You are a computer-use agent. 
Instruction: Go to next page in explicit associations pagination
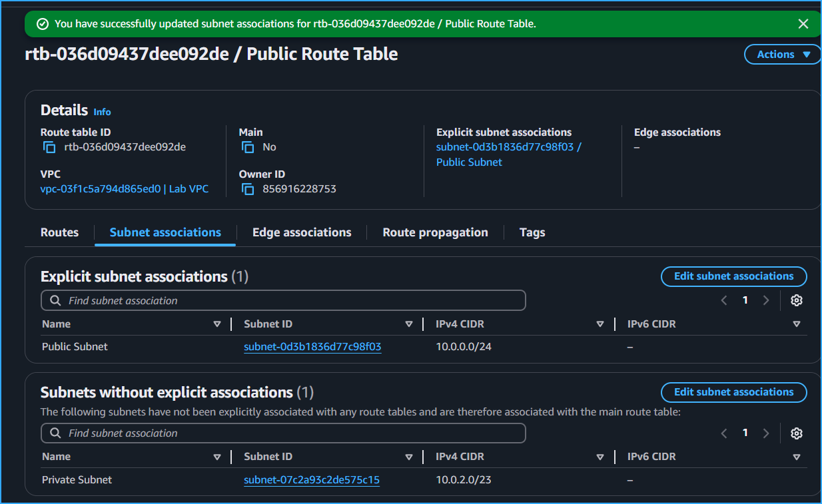766,300
